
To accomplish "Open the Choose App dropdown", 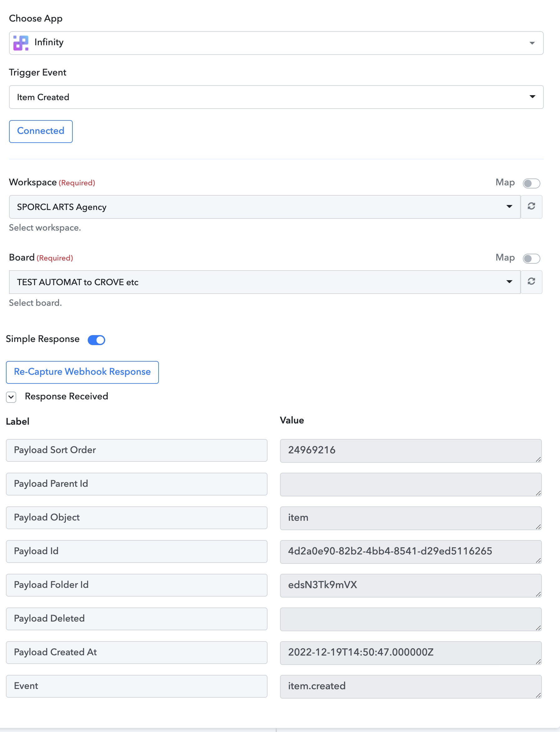I will pyautogui.click(x=276, y=43).
